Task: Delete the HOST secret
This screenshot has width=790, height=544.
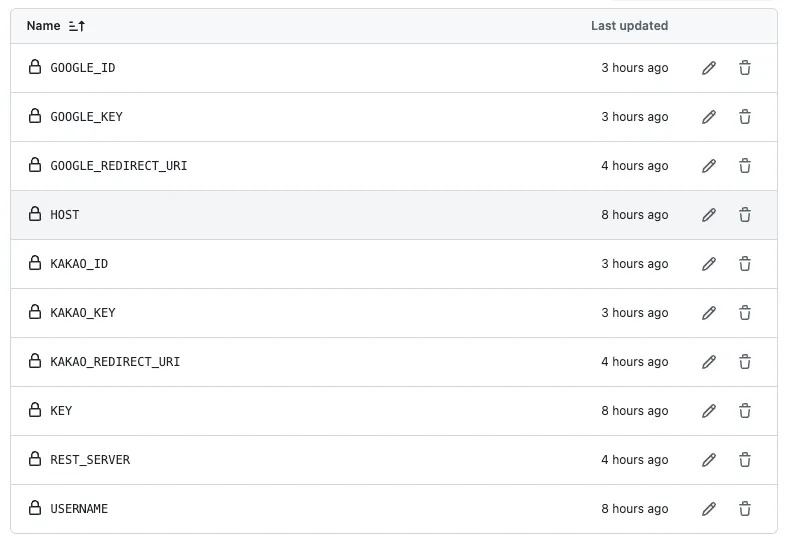Action: click(x=745, y=215)
